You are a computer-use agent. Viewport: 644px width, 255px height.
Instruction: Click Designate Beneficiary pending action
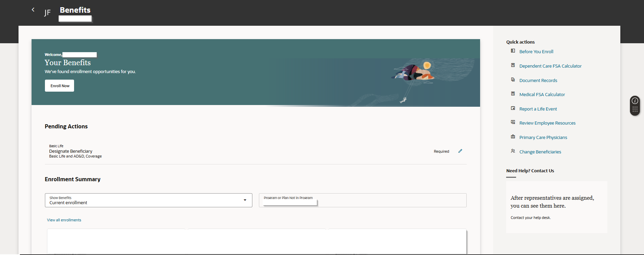[x=71, y=151]
